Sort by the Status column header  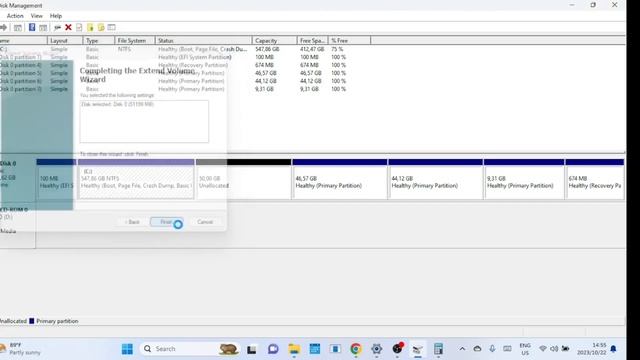click(204, 40)
